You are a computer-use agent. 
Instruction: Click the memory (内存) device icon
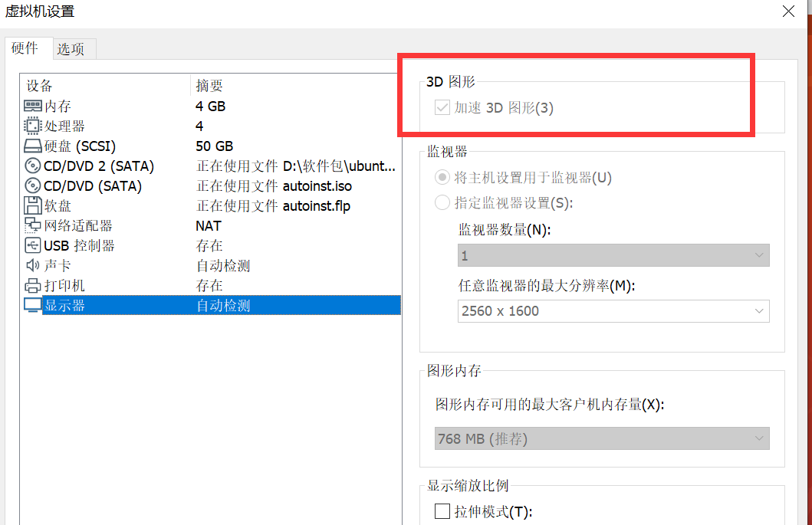(x=33, y=106)
